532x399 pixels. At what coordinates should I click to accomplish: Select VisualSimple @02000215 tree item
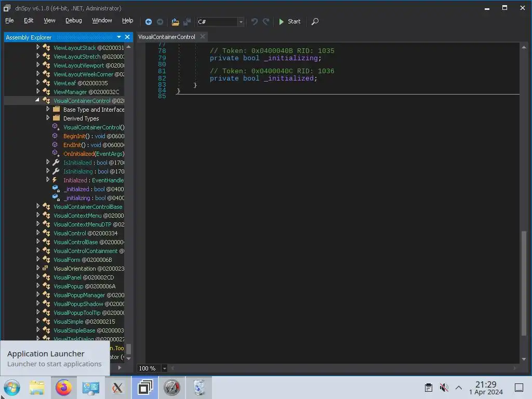(84, 321)
